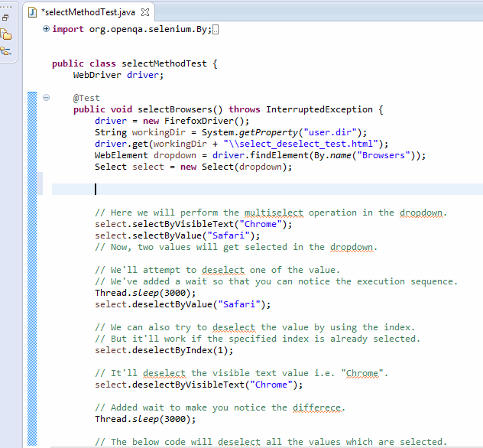Click the comment 'We'll attempt to deselect one of the value.'
This screenshot has width=483, height=448.
[x=218, y=270]
